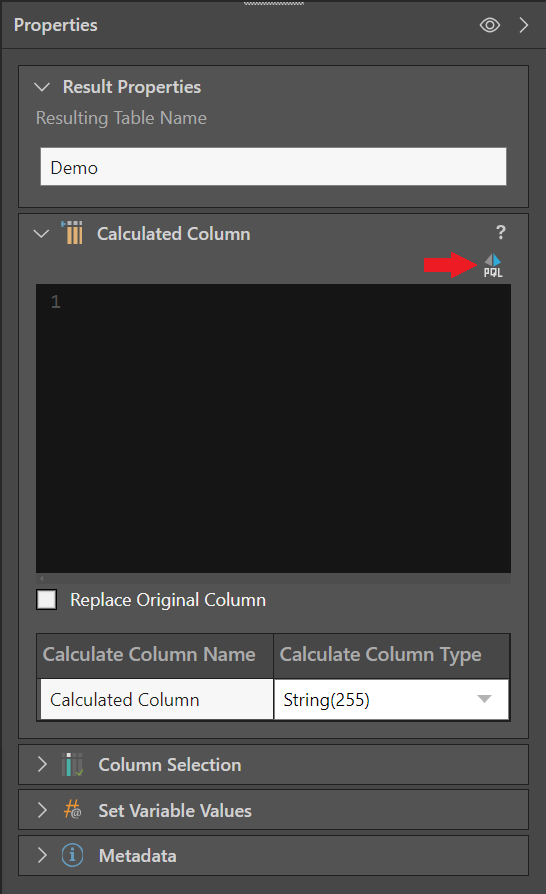Click the horizontal scrollbar below the editor

click(273, 578)
